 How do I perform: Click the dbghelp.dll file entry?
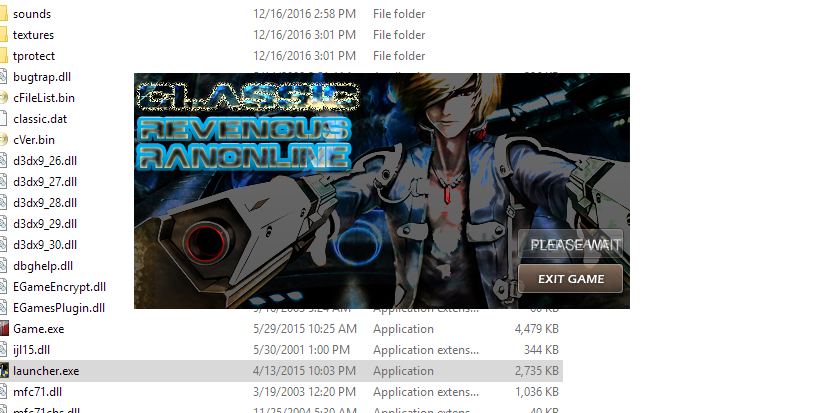(x=43, y=266)
